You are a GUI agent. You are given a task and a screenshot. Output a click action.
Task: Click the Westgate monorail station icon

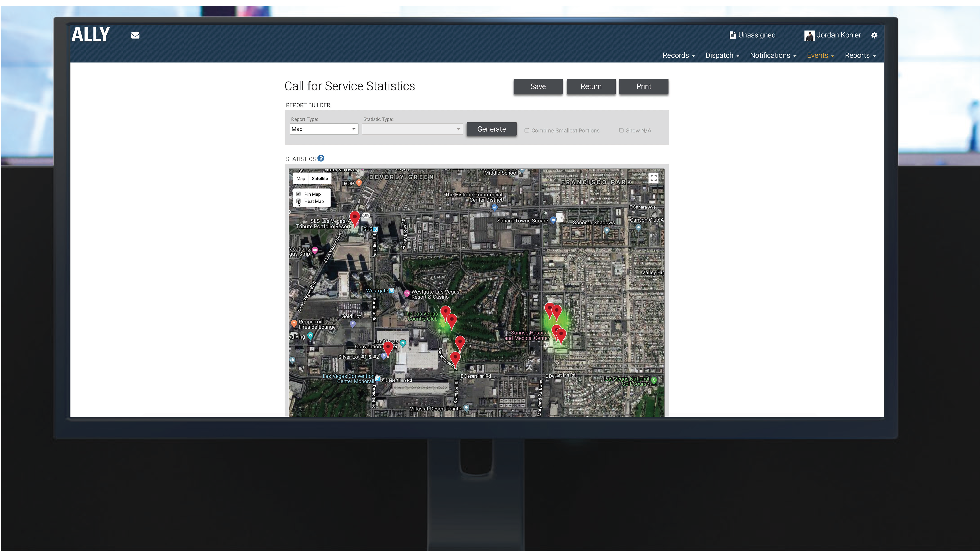coord(391,291)
